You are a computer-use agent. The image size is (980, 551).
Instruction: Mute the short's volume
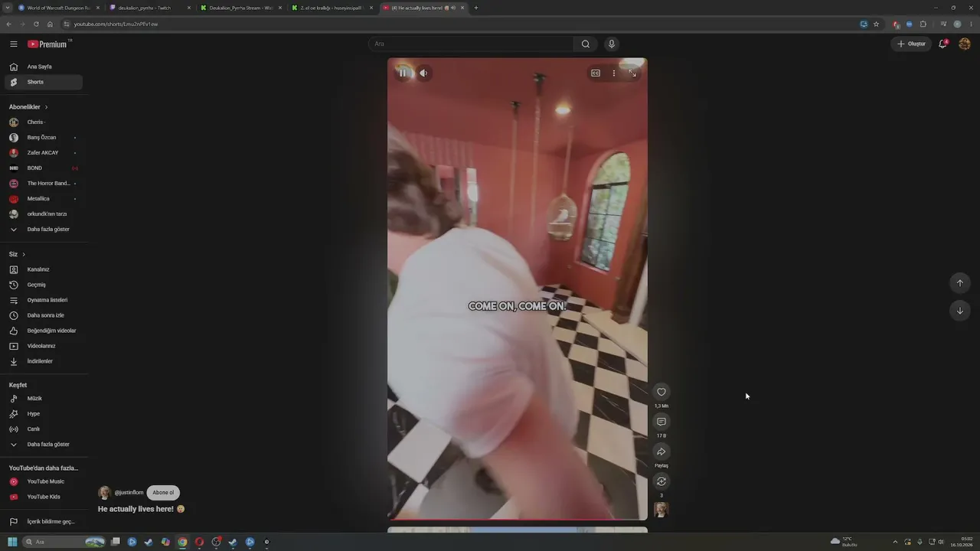(x=423, y=73)
